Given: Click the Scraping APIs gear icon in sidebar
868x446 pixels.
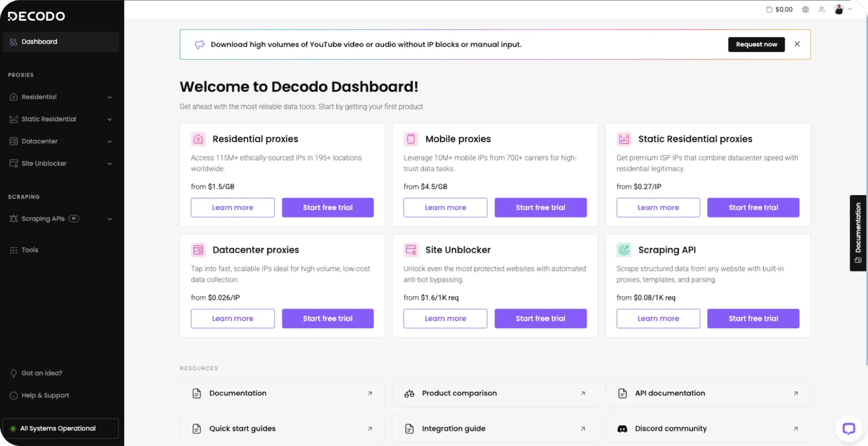Looking at the screenshot, I should pos(13,219).
